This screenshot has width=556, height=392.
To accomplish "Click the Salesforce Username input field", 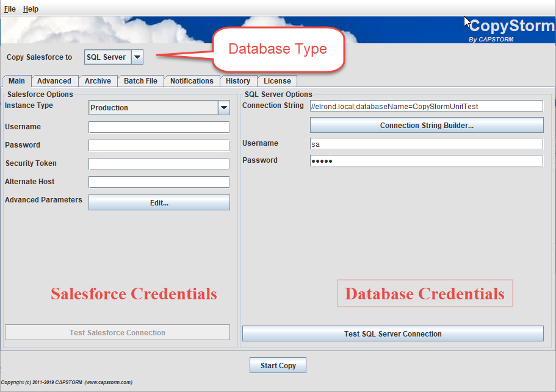I will pos(159,127).
